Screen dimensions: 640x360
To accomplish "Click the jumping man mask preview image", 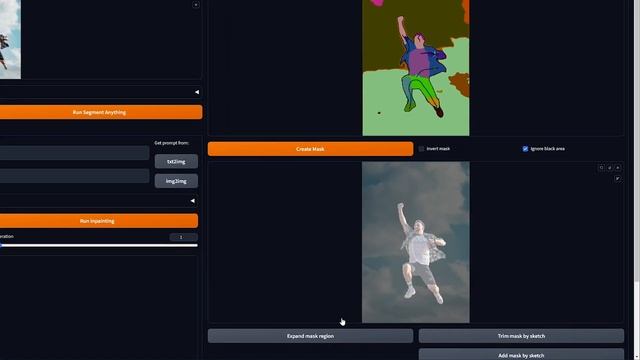I will point(416,242).
